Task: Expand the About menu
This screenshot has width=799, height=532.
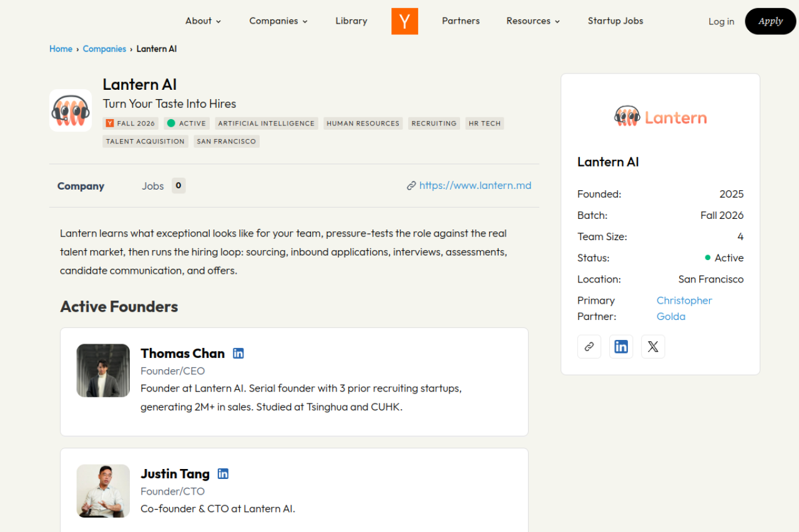Action: point(203,21)
